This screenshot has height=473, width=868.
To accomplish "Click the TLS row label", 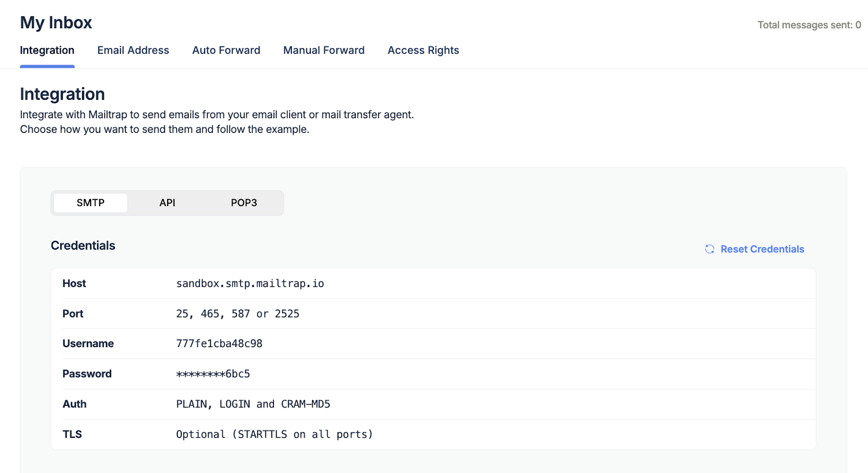I will [72, 434].
